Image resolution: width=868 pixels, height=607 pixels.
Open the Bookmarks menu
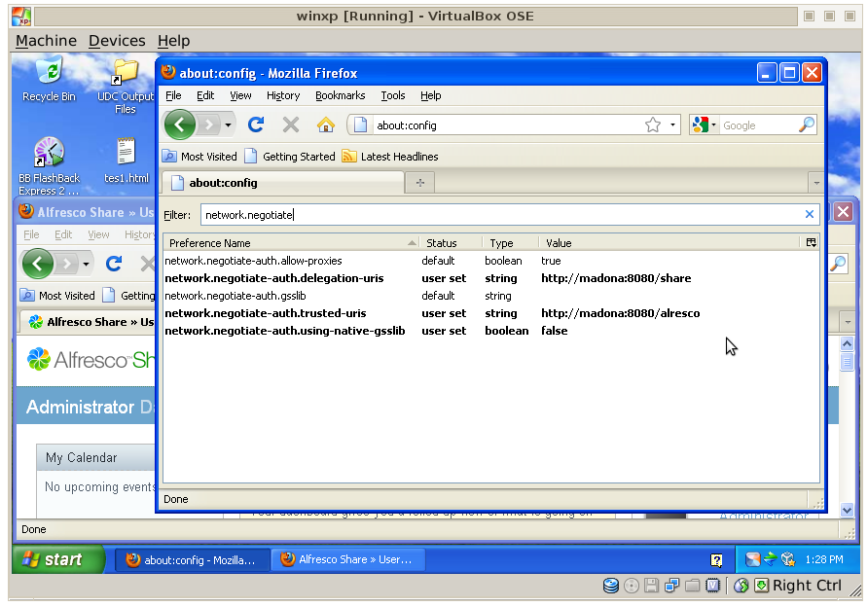(340, 95)
